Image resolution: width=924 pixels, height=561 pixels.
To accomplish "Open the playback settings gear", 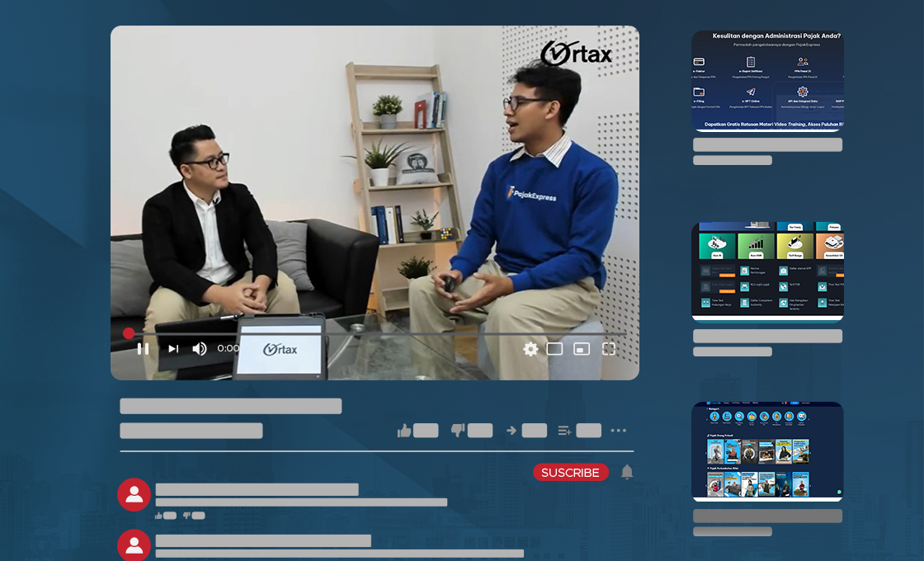I will [x=530, y=348].
